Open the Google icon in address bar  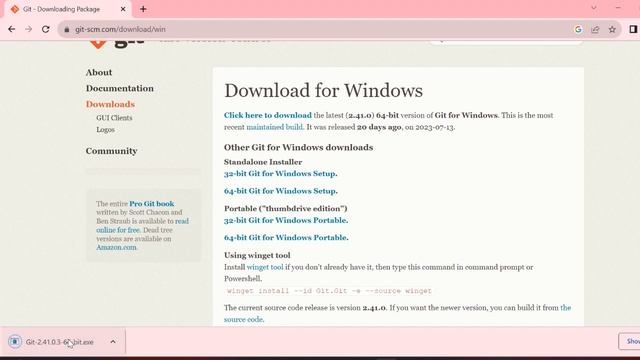tap(578, 29)
